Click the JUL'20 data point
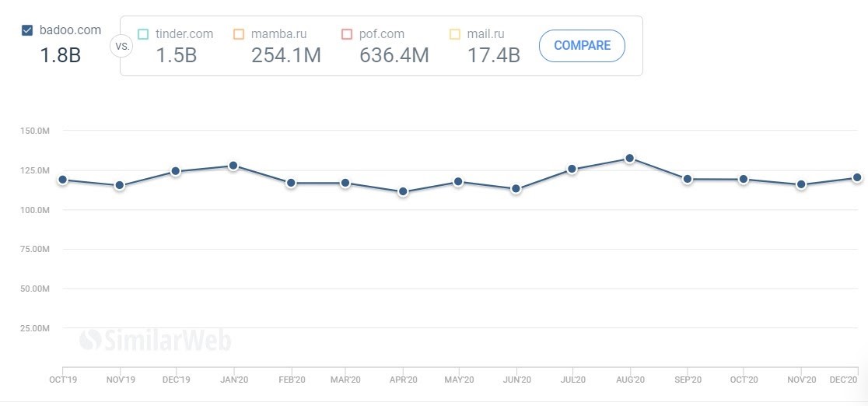This screenshot has height=406, width=868. click(572, 169)
